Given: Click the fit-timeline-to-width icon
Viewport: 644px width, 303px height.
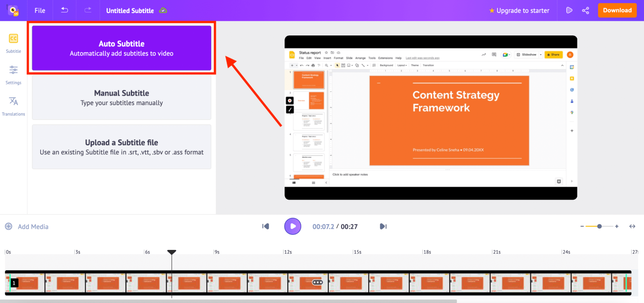Looking at the screenshot, I should [632, 226].
